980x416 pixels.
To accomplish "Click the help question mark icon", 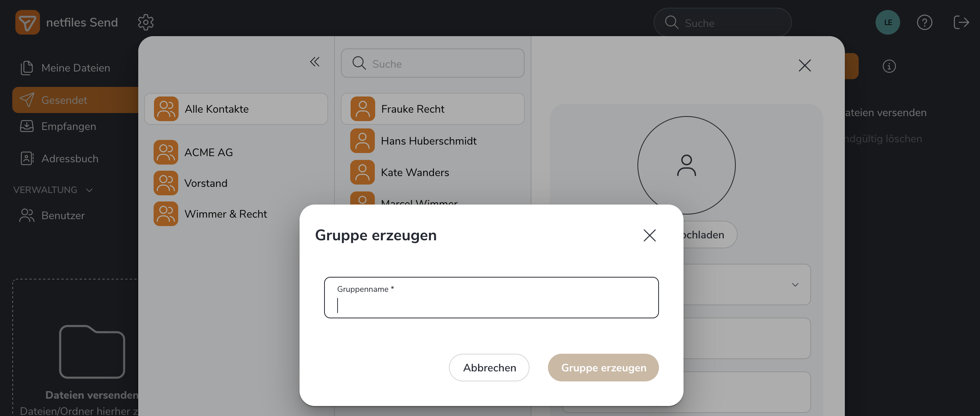I will pos(924,22).
